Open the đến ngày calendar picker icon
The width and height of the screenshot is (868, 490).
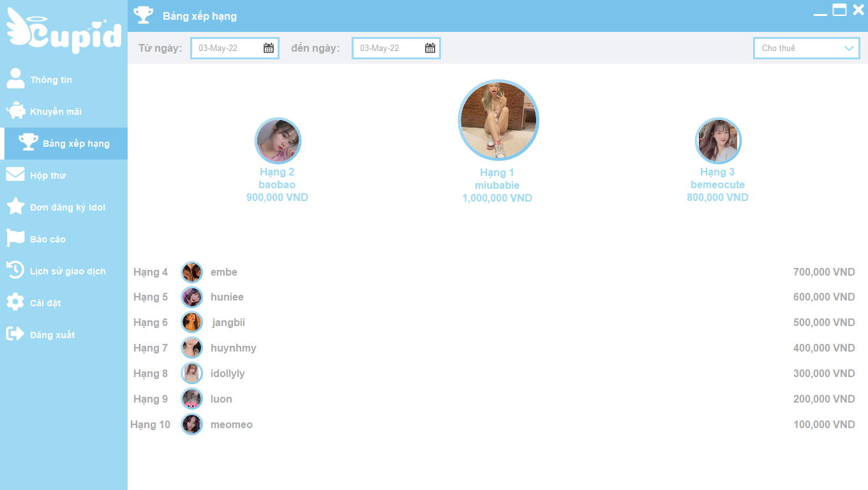point(430,48)
